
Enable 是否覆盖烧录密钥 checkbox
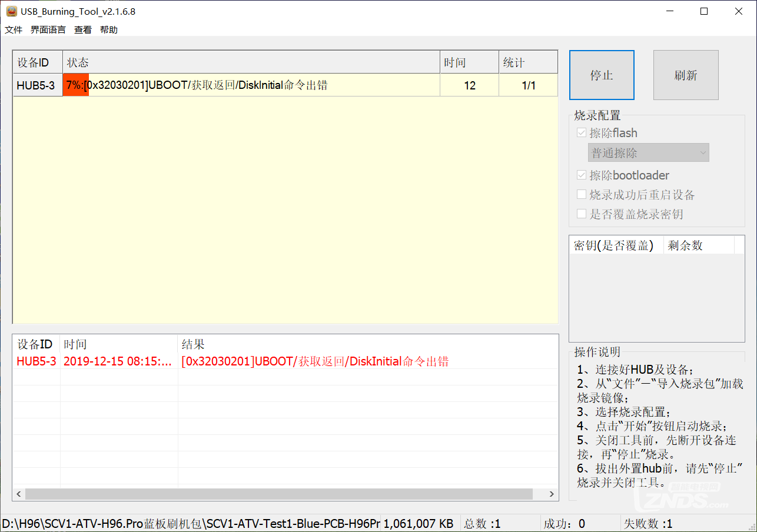click(x=582, y=214)
